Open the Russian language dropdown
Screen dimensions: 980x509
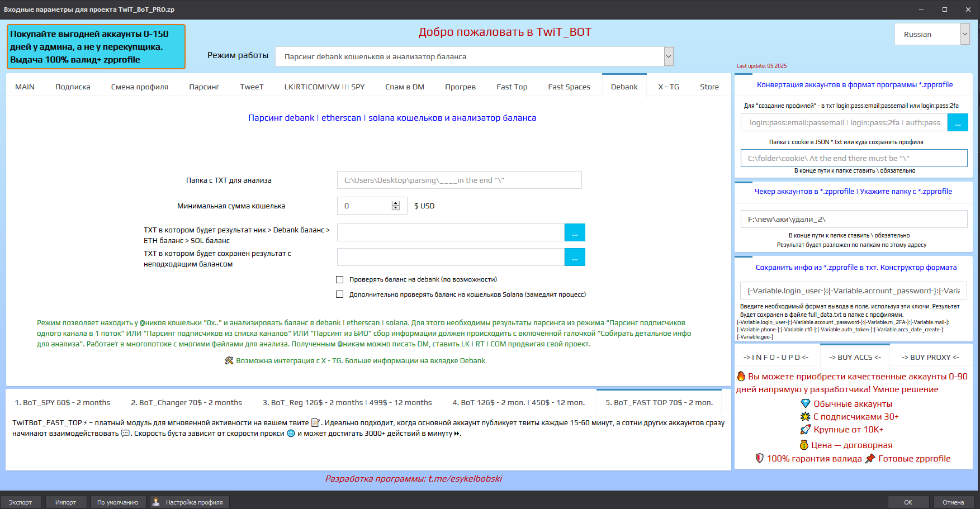pyautogui.click(x=965, y=34)
